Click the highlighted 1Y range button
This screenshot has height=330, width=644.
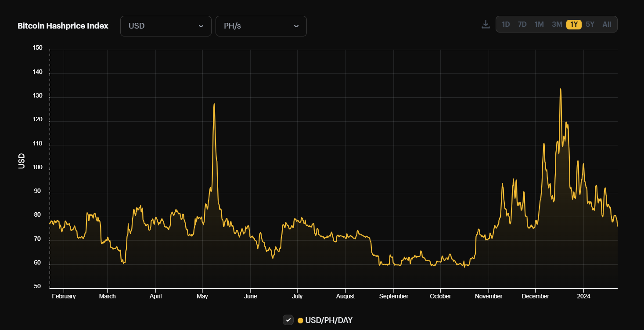coord(574,25)
